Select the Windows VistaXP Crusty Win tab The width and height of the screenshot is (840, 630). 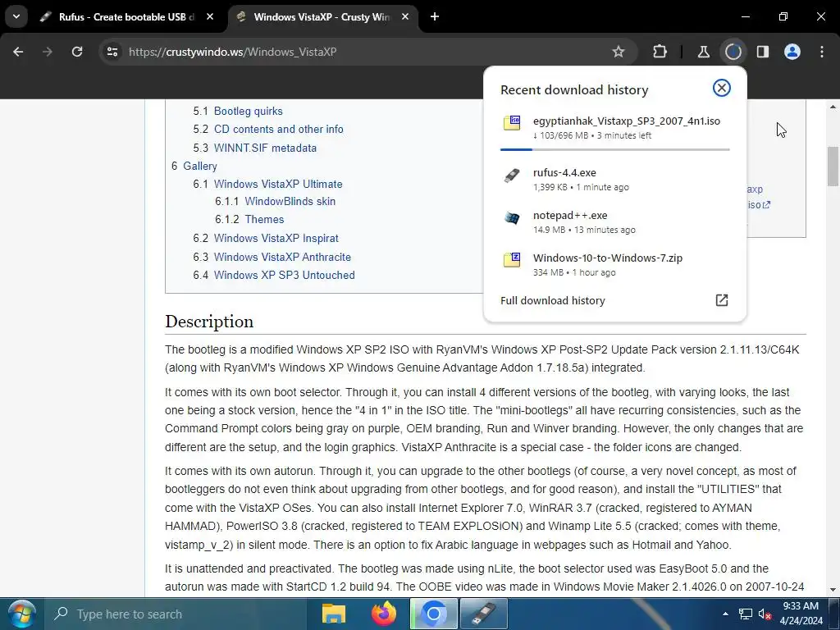point(322,17)
